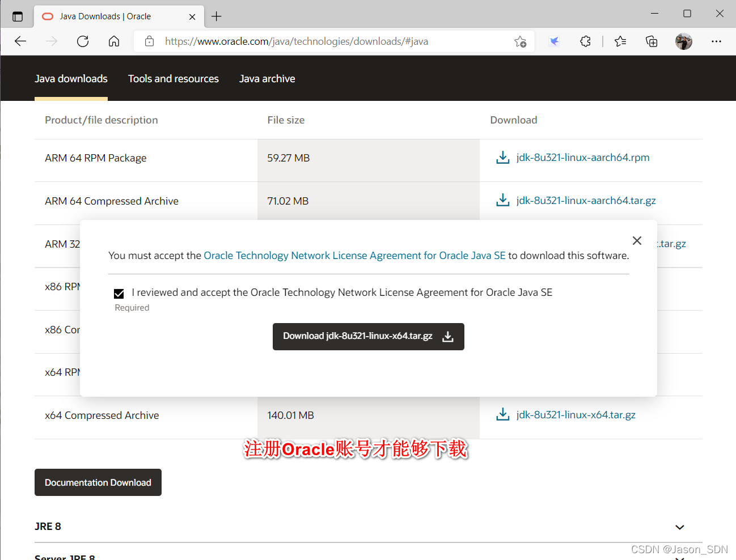Reload the Oracle Java page
The height and width of the screenshot is (560, 736).
pyautogui.click(x=83, y=41)
